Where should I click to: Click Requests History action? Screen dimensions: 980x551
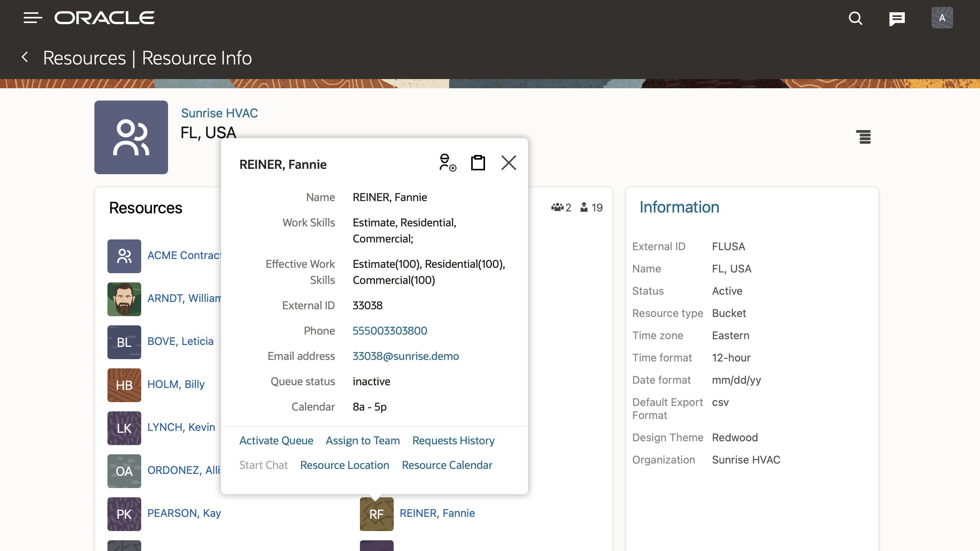(454, 440)
